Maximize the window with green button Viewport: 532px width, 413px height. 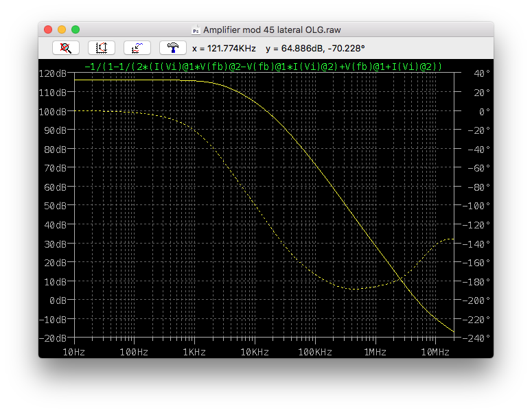(76, 29)
